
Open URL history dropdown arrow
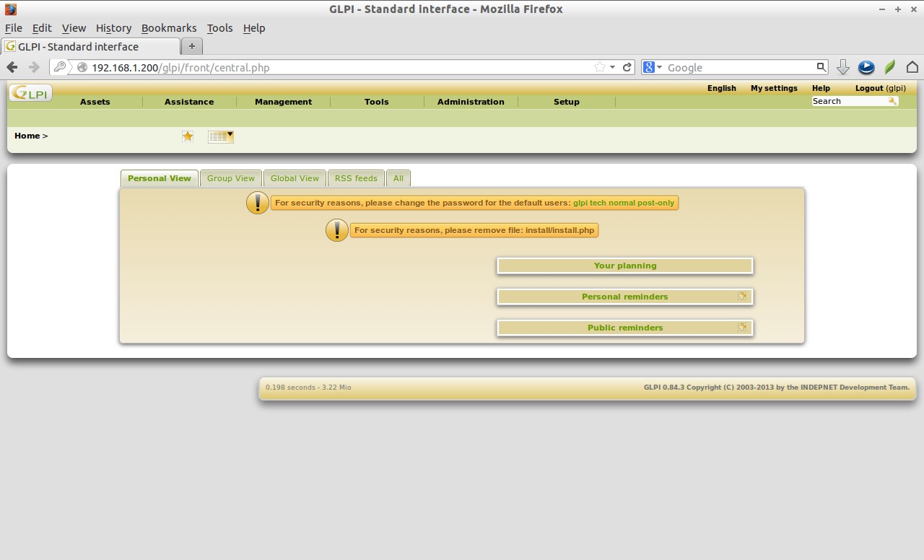point(612,67)
